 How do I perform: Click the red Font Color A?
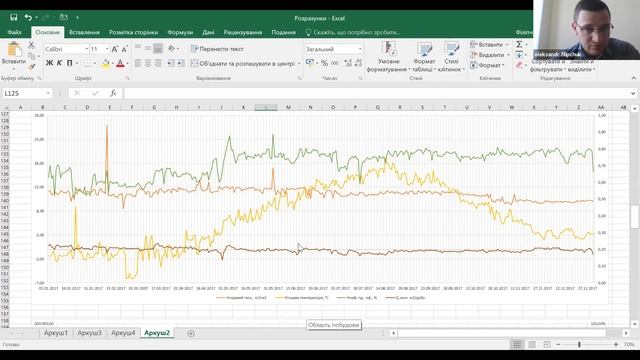pos(120,63)
